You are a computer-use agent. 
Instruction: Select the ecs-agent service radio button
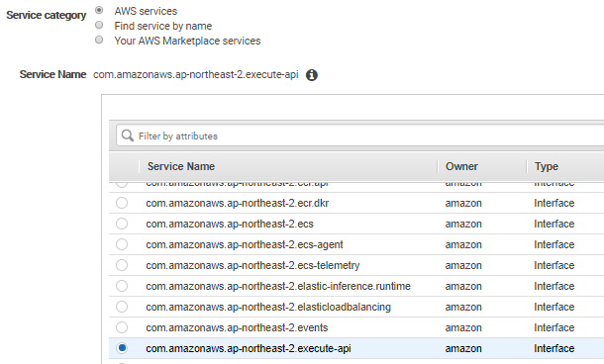[122, 244]
